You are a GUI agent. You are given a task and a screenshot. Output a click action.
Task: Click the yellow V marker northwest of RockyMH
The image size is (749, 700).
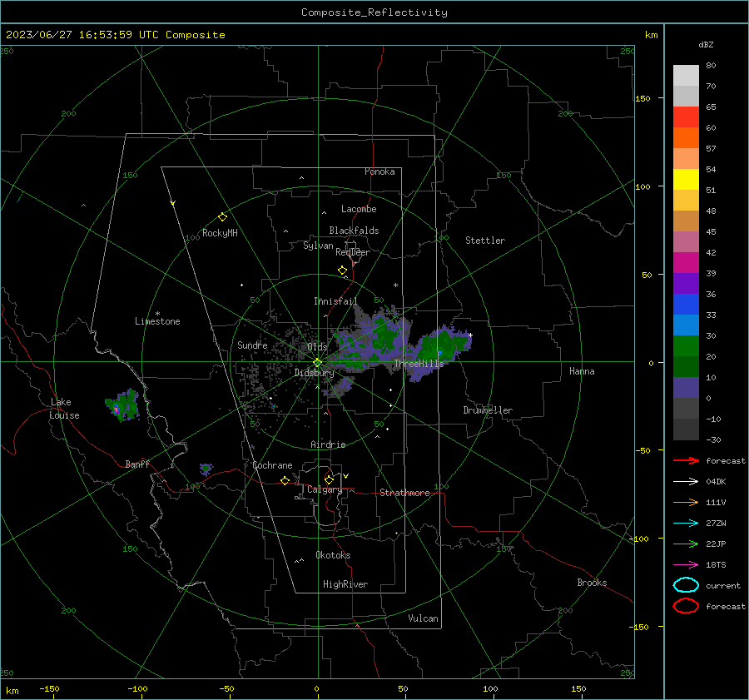[173, 203]
